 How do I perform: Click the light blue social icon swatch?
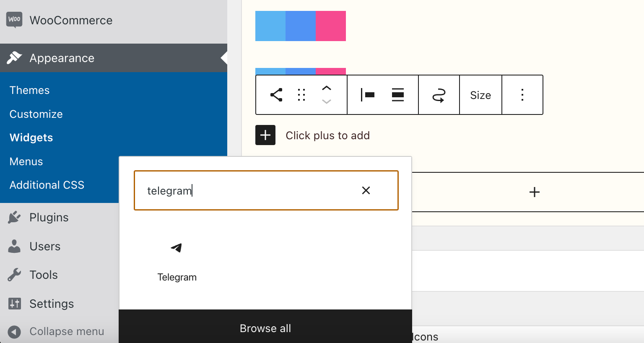tap(270, 26)
